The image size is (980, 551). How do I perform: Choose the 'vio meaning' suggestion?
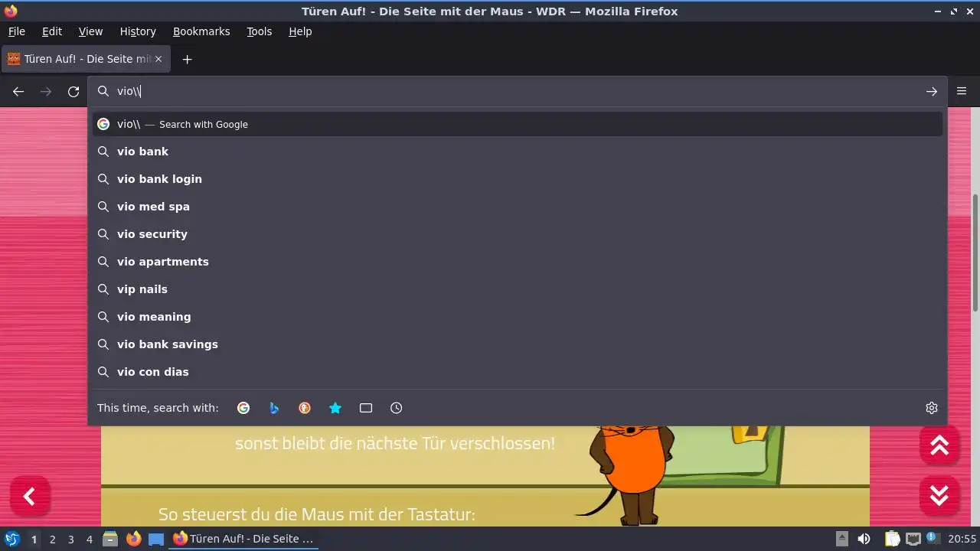518,317
